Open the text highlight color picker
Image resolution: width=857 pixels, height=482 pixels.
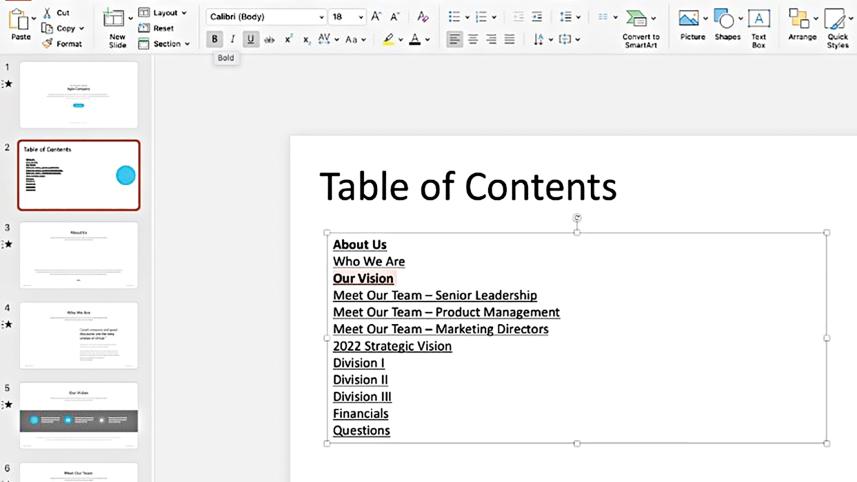(x=402, y=39)
